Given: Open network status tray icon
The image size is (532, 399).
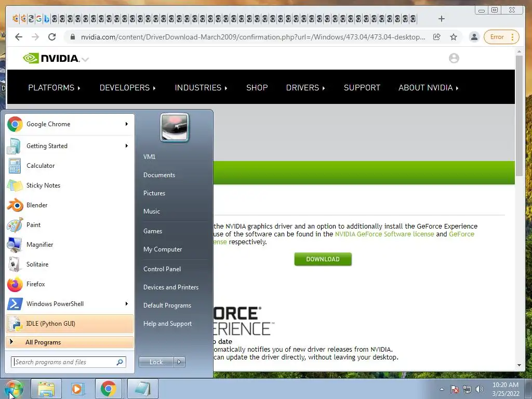Looking at the screenshot, I should pyautogui.click(x=467, y=389).
